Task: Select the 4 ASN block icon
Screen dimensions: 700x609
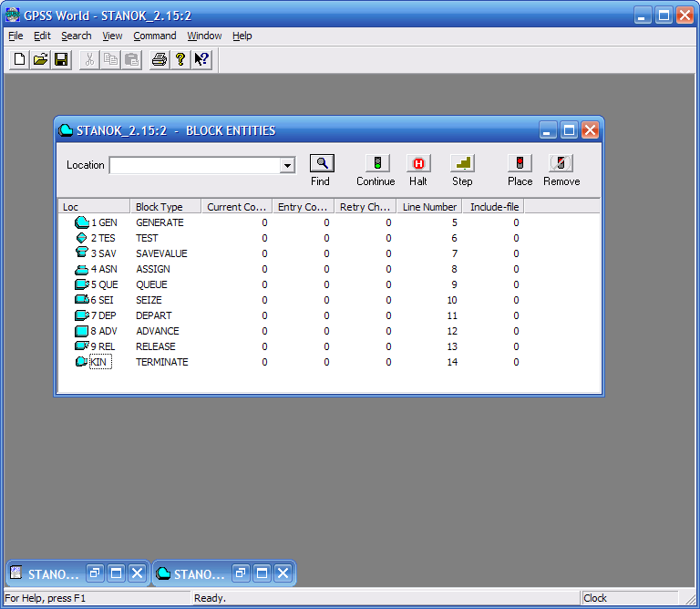Action: point(82,269)
